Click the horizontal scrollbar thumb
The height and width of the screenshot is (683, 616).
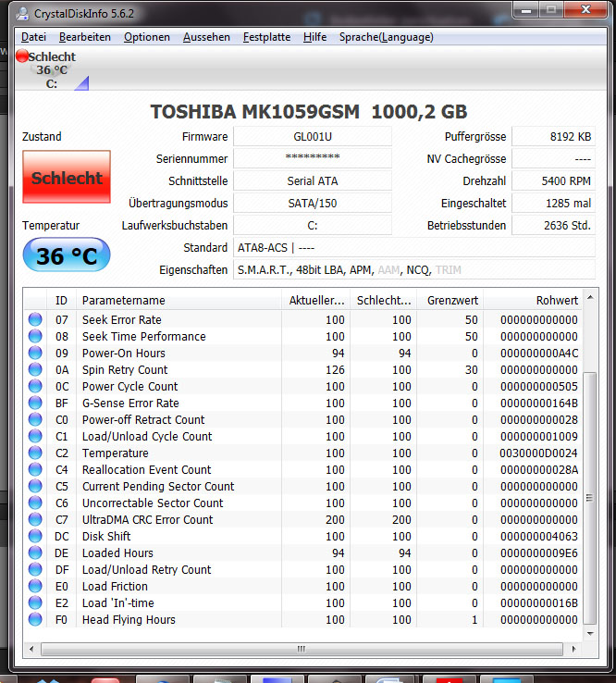(302, 649)
